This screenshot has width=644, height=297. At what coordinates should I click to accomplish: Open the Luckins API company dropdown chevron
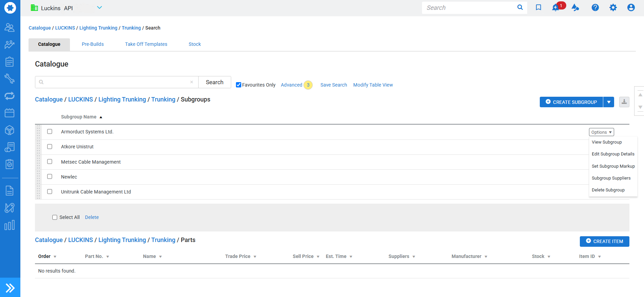99,7
